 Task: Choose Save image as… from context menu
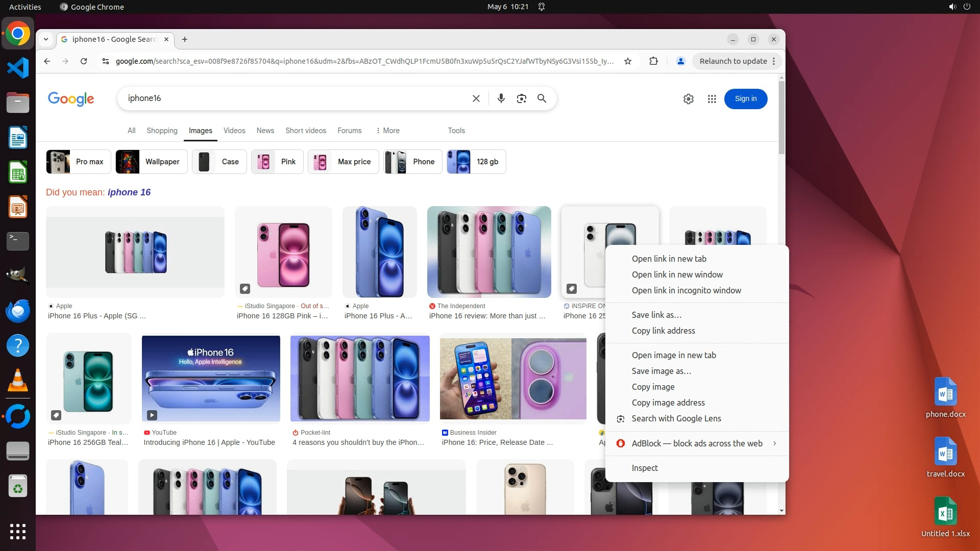(x=661, y=371)
